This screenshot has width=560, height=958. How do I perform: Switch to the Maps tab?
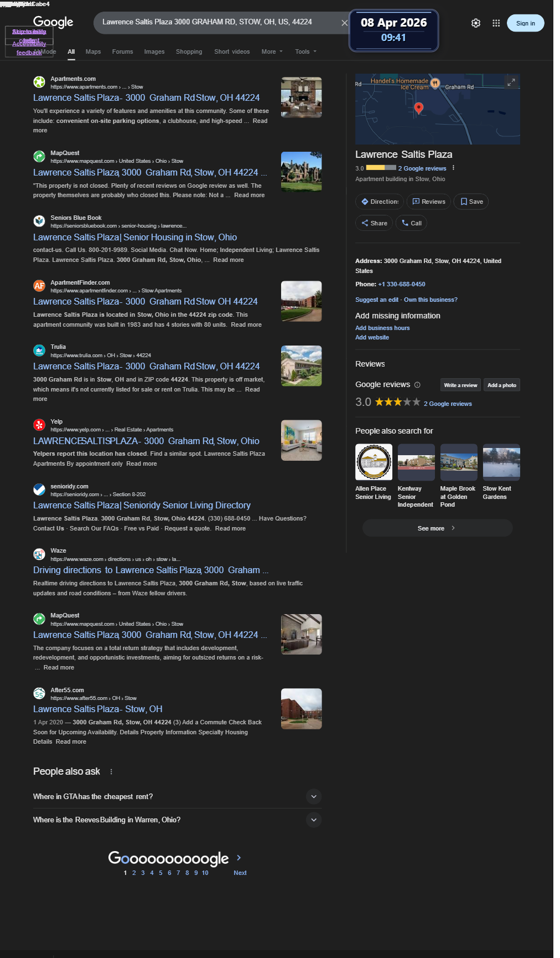(93, 51)
